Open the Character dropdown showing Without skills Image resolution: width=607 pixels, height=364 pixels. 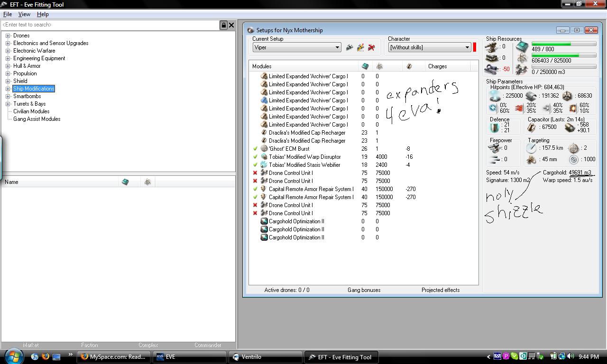[x=429, y=47]
